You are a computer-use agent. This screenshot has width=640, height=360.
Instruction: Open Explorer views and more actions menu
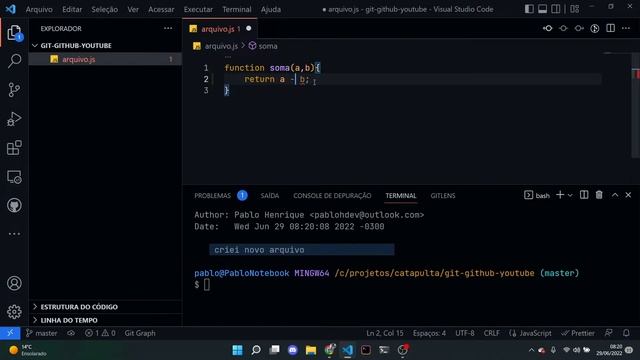pyautogui.click(x=168, y=28)
